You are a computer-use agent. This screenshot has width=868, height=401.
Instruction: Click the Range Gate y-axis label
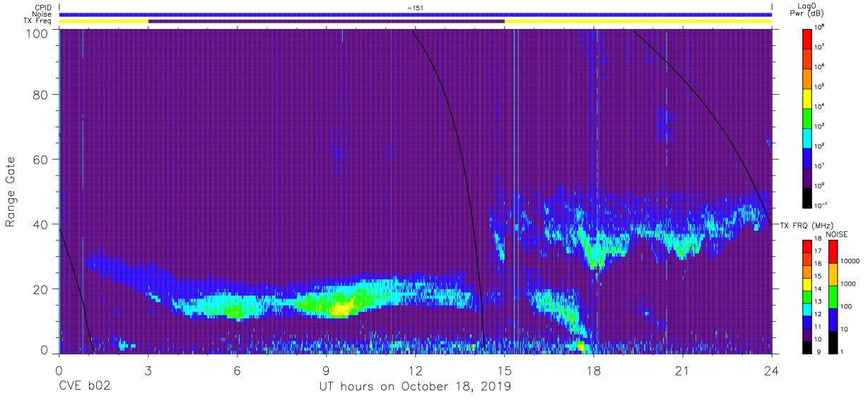click(11, 192)
